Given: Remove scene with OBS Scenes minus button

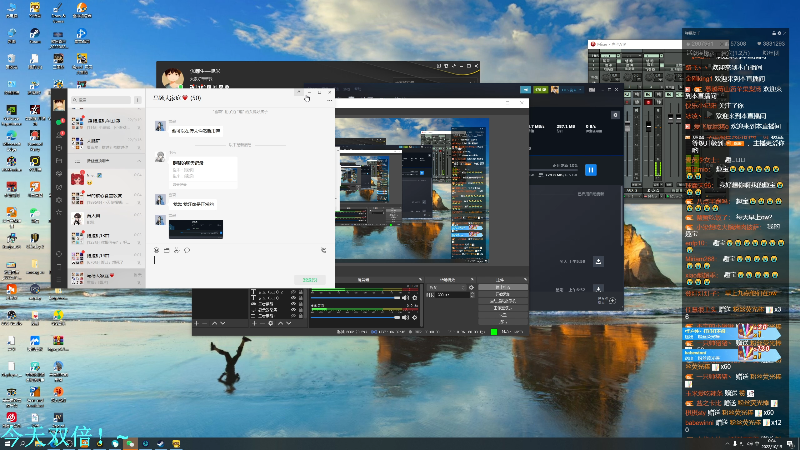Looking at the screenshot, I should coord(205,323).
